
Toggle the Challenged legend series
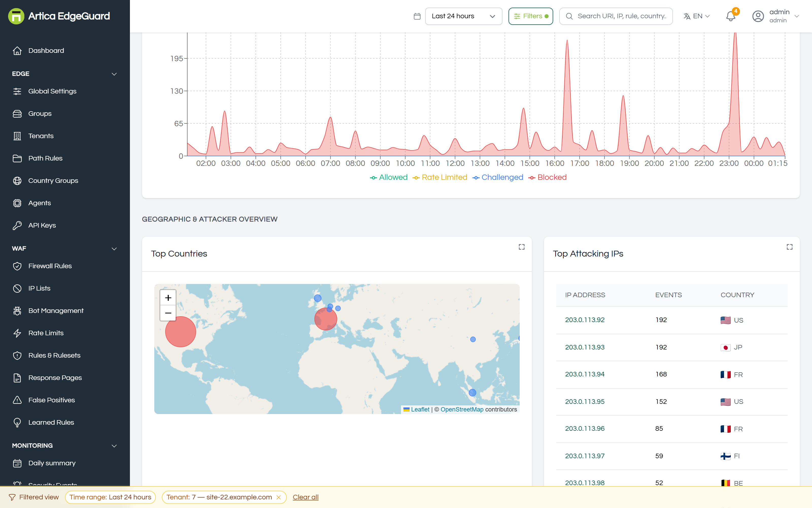click(498, 177)
